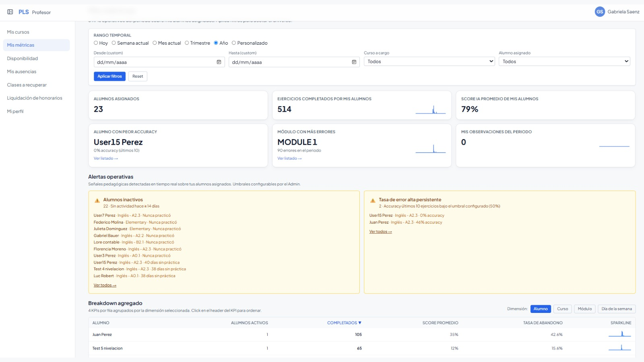Image resolution: width=644 pixels, height=362 pixels.
Task: Open Mi perfil page
Action: point(15,111)
